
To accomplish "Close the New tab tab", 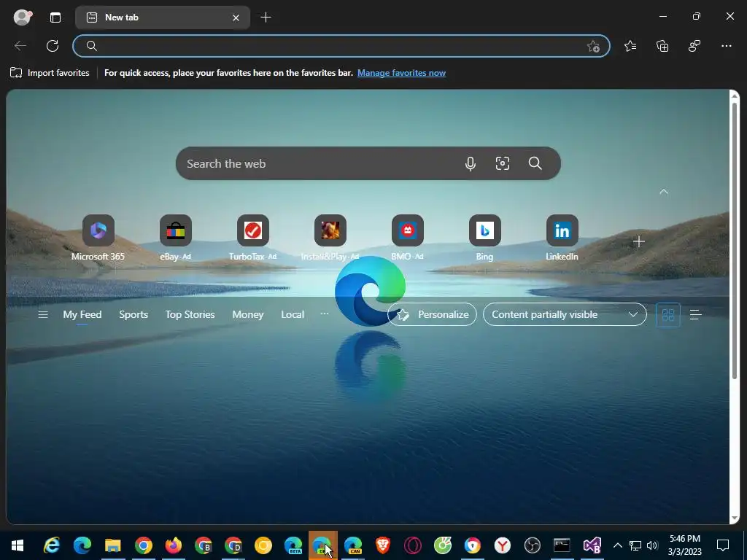I will (x=236, y=17).
